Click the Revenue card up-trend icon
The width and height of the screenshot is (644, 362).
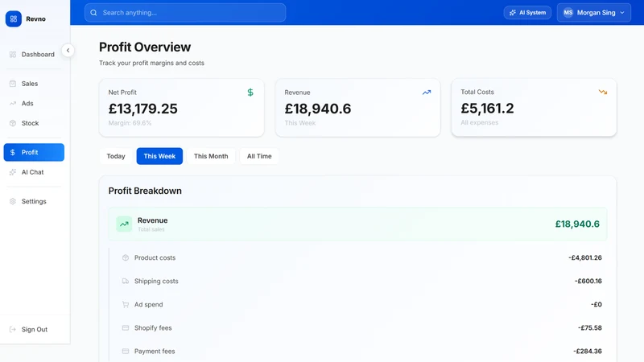click(x=427, y=93)
